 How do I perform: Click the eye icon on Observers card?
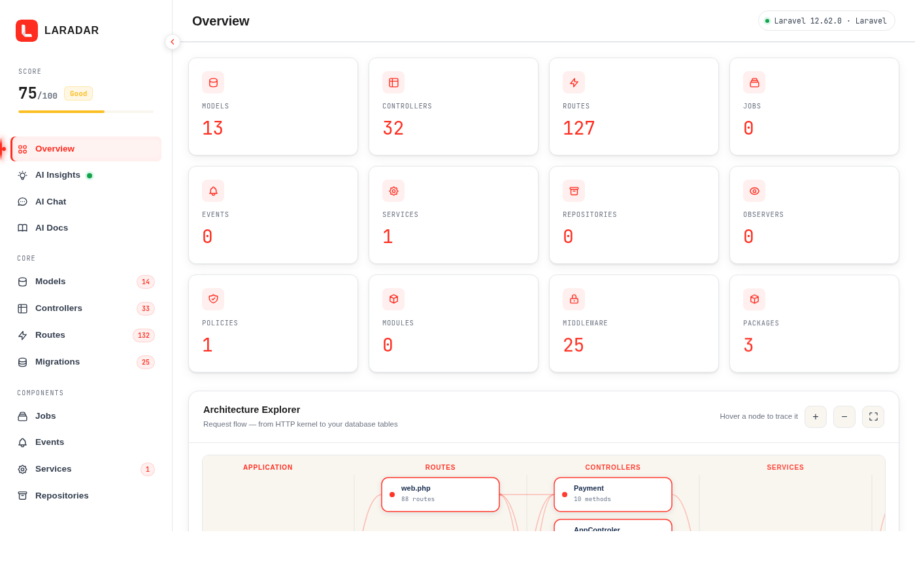tap(754, 191)
